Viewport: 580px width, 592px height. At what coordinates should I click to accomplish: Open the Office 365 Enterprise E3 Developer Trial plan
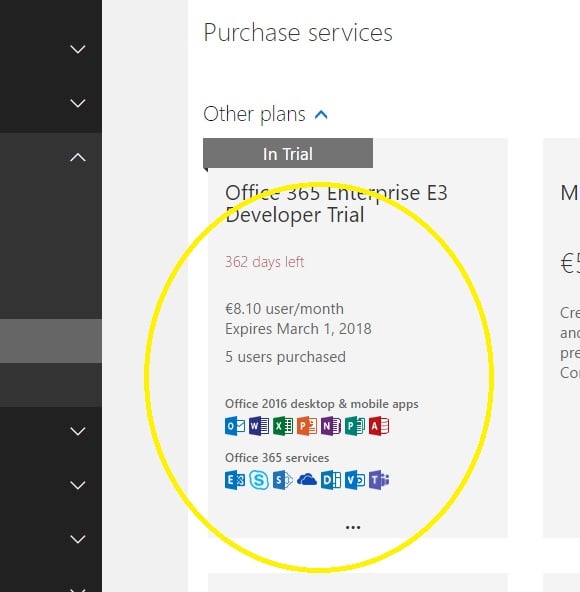336,204
